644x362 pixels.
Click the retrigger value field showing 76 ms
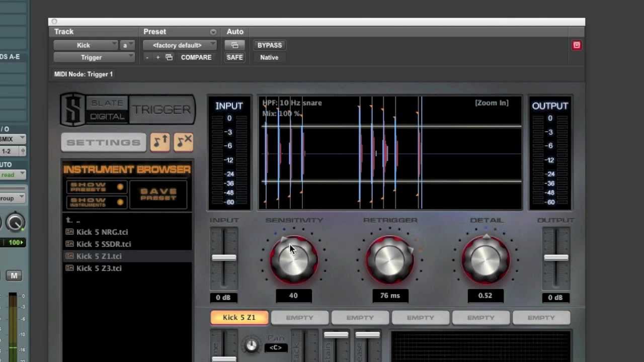click(x=390, y=296)
